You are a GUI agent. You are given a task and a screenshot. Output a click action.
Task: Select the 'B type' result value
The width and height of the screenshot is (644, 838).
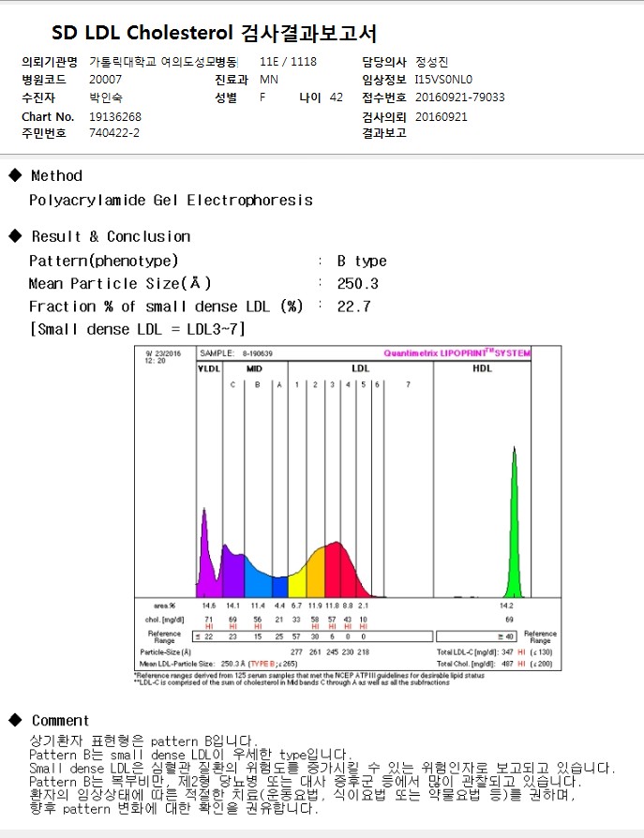tap(362, 262)
